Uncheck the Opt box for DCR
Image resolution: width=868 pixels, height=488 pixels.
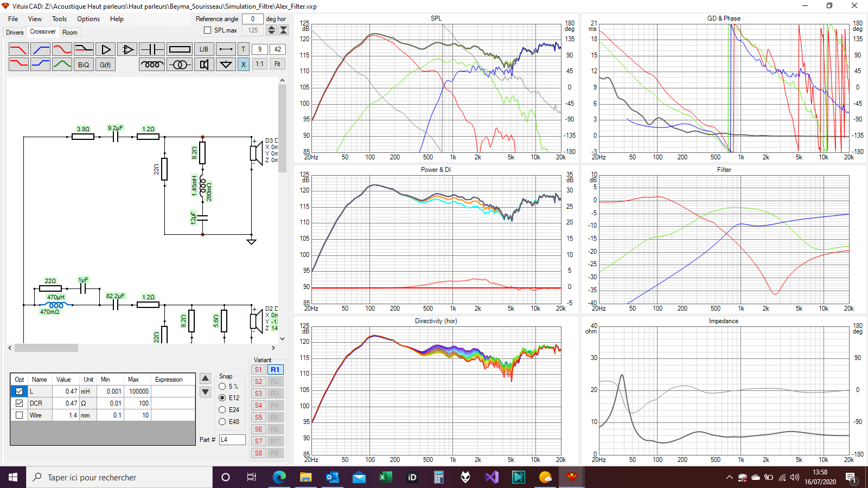(20, 403)
